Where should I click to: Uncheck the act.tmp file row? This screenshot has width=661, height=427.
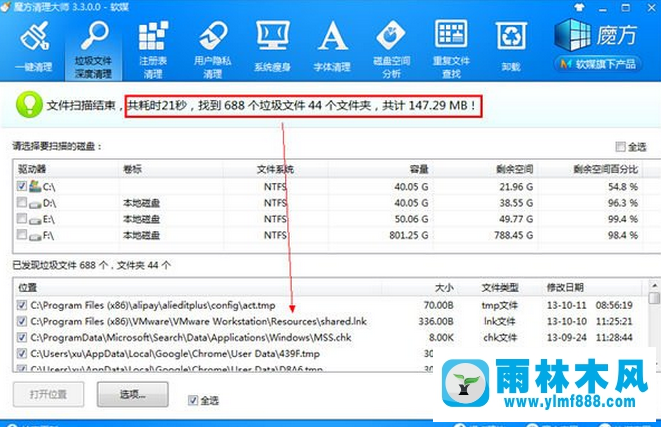22,305
